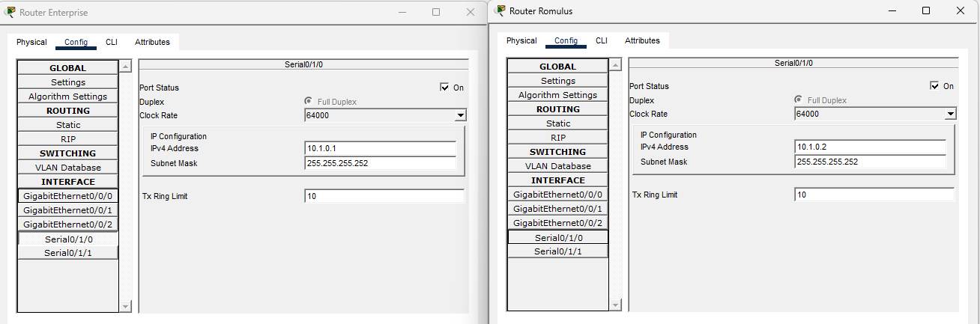Click INTERFACE section header in Router Romulus

point(558,180)
